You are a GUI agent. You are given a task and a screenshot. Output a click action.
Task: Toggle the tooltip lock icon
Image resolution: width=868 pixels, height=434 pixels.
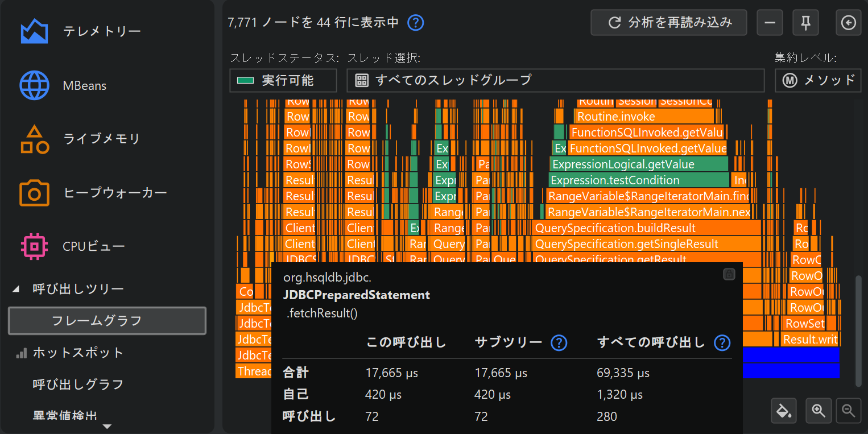(729, 274)
